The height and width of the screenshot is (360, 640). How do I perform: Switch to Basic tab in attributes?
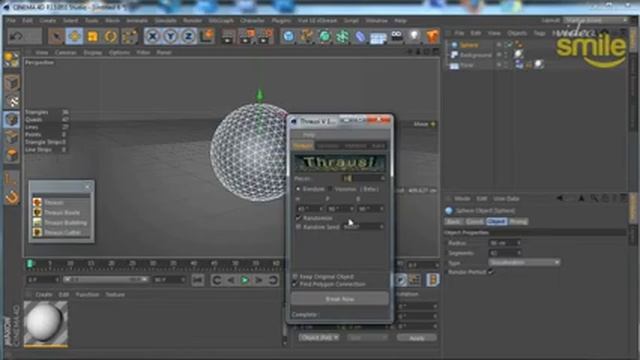coord(453,222)
